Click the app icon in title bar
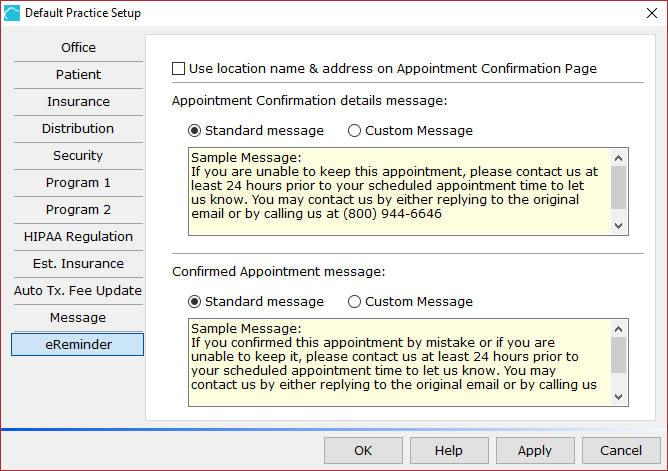 point(12,13)
